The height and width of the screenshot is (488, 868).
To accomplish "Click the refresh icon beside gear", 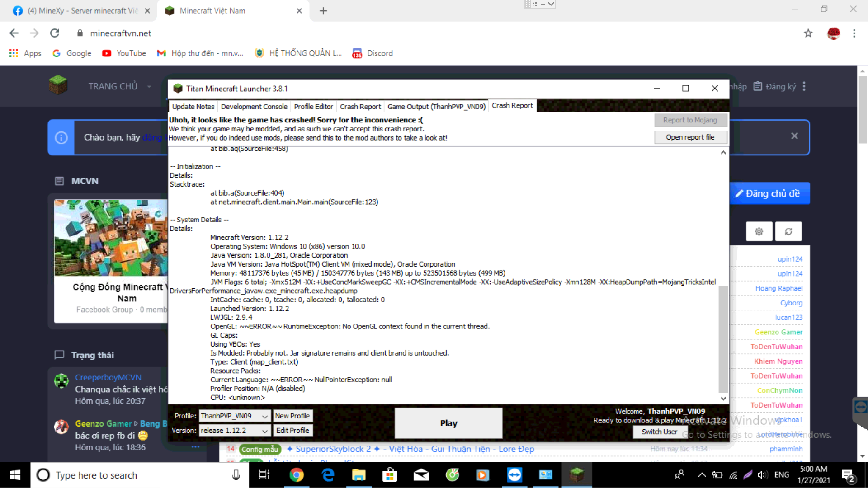I will coord(788,231).
